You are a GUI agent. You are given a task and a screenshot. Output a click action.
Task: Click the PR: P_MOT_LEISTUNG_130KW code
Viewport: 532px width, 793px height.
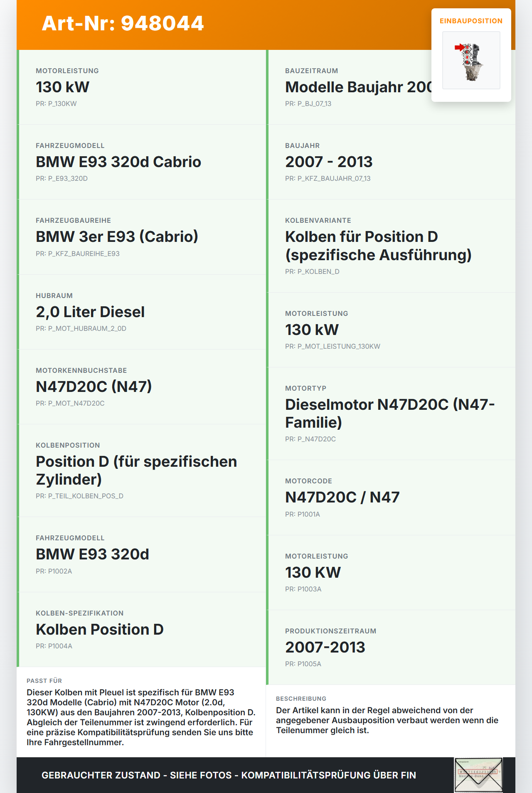(x=332, y=347)
